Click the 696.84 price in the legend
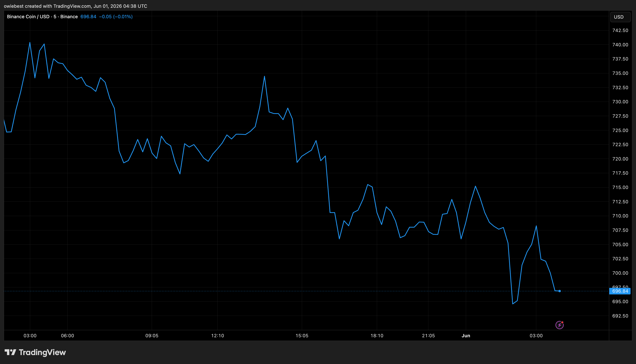 88,16
